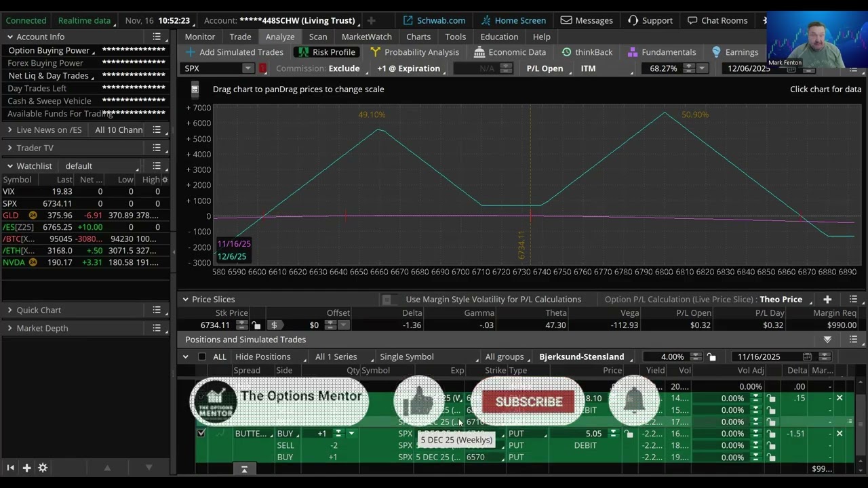The image size is (868, 488).
Task: Open the Tools tab
Action: pos(456,37)
